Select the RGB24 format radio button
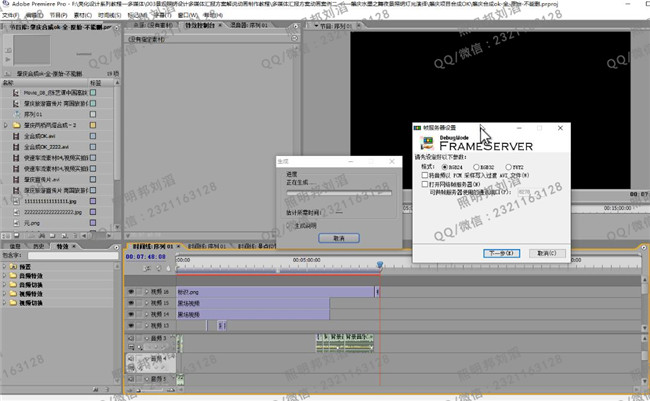Viewport: 650px width, 401px height. point(445,167)
